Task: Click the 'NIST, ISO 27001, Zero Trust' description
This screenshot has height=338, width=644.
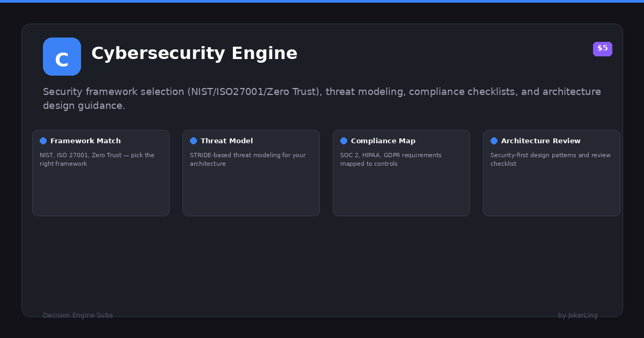Action: [97, 159]
